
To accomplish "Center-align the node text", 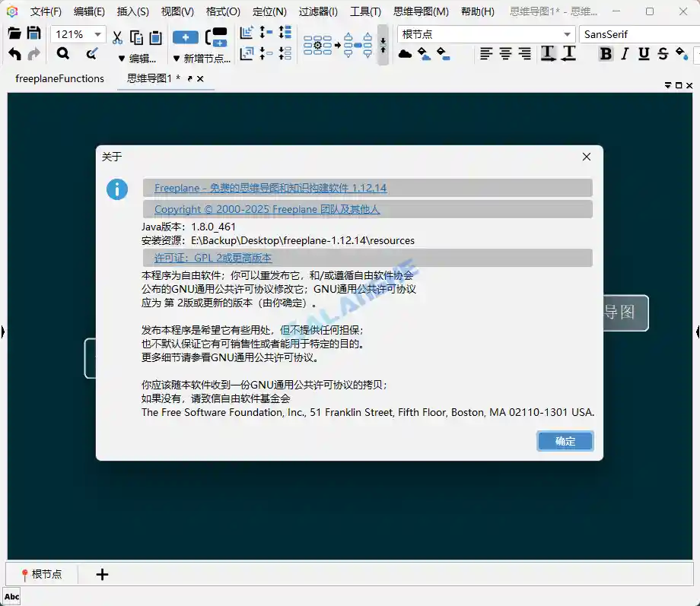I will [x=504, y=54].
